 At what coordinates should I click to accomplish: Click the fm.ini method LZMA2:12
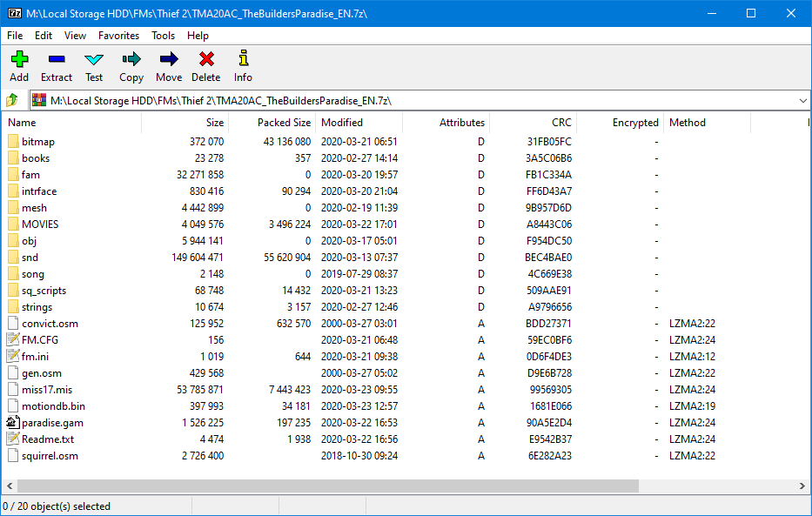(692, 357)
